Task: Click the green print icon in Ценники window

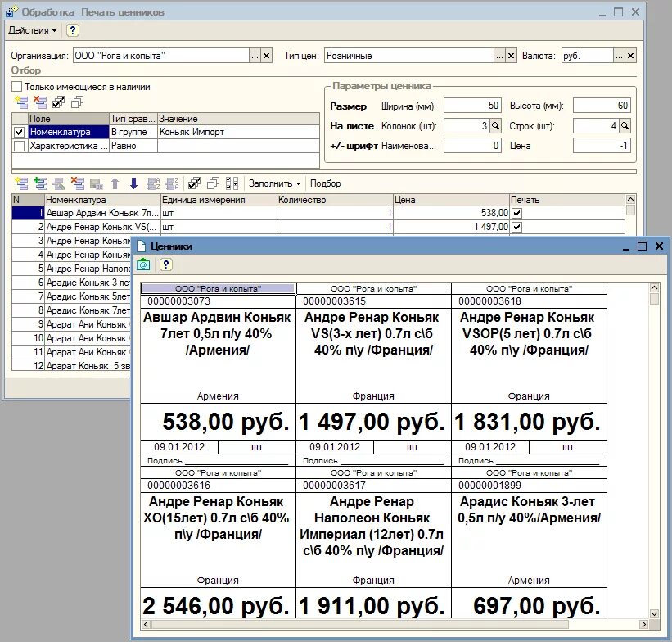Action: [143, 264]
